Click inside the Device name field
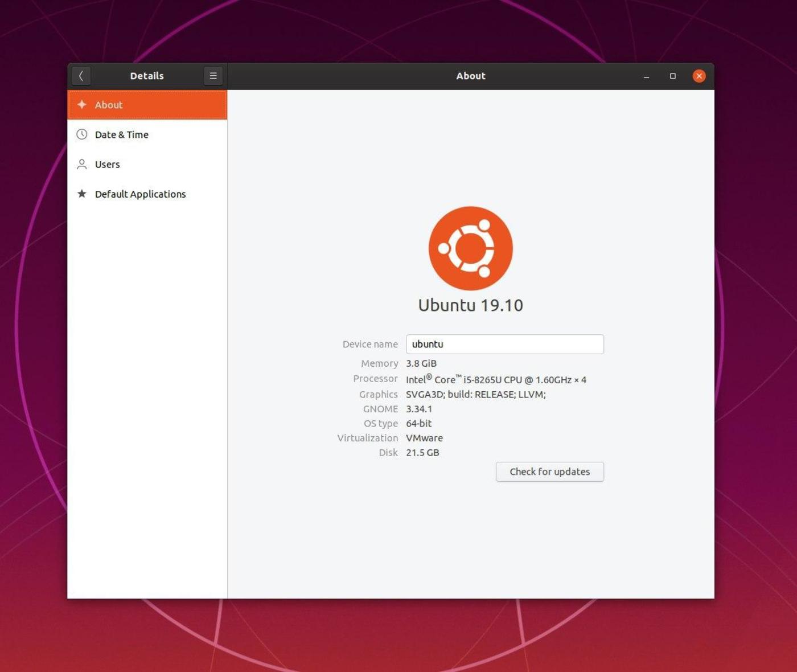This screenshot has height=672, width=797. (504, 344)
